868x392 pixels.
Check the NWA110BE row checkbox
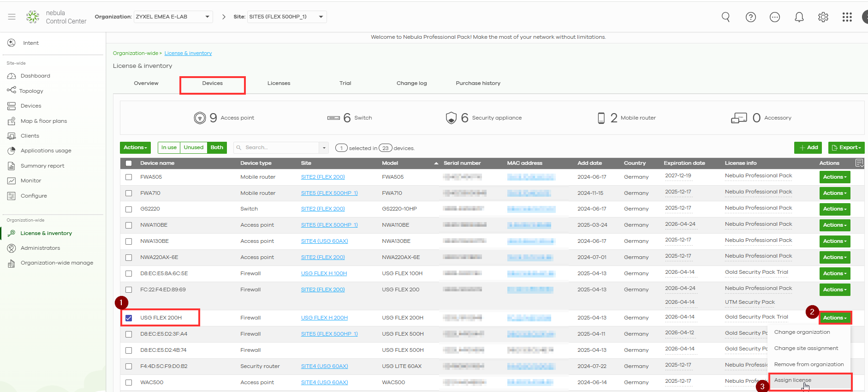pos(129,225)
